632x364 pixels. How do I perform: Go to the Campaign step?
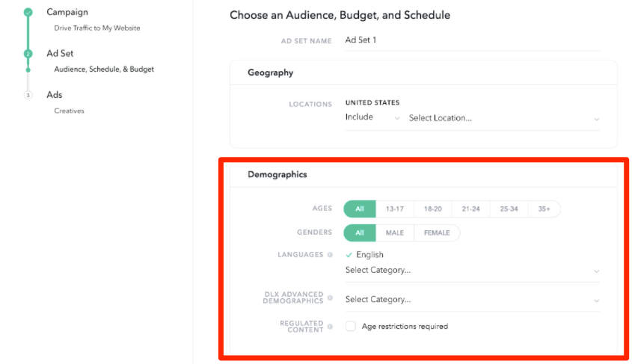(67, 13)
